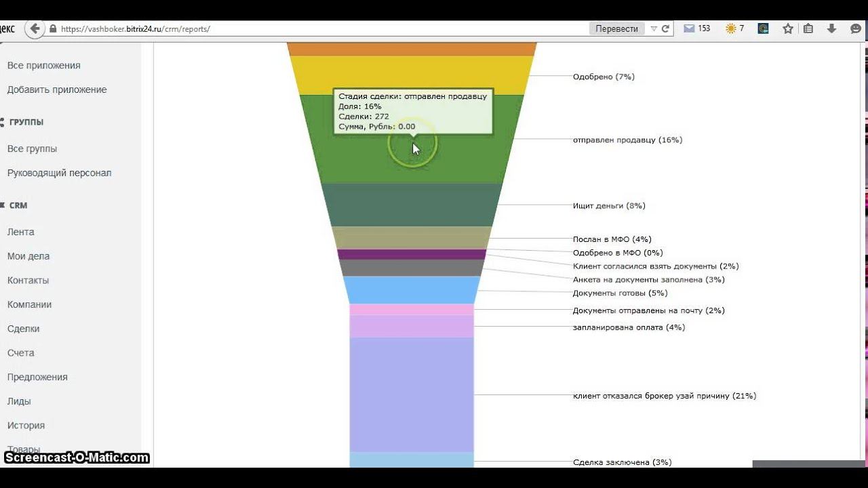Reload the page with the refresh icon
Image resolution: width=868 pixels, height=488 pixels.
tap(665, 28)
